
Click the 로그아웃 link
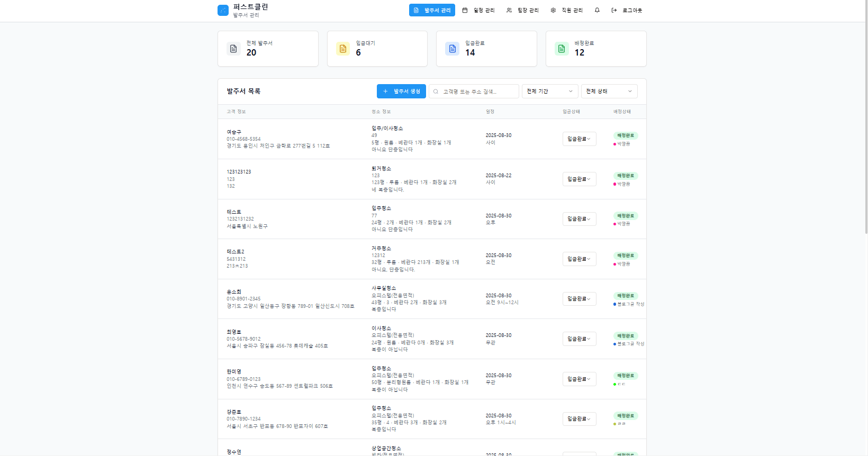coord(627,10)
